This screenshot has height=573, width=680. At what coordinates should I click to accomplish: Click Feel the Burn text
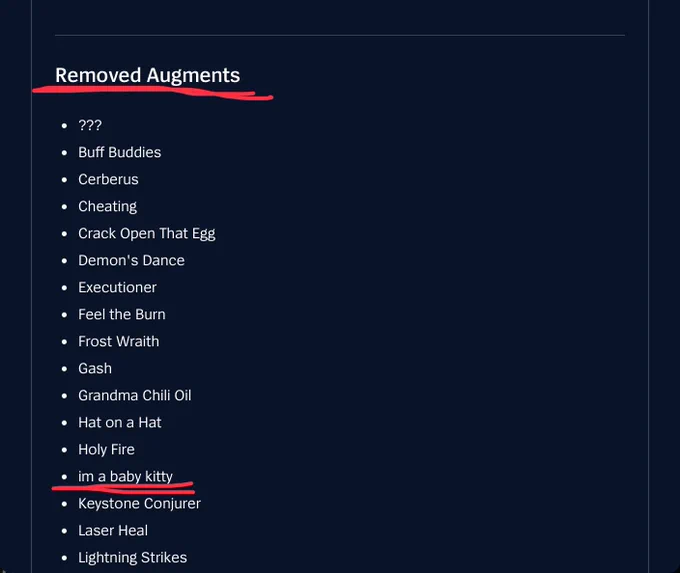(122, 314)
